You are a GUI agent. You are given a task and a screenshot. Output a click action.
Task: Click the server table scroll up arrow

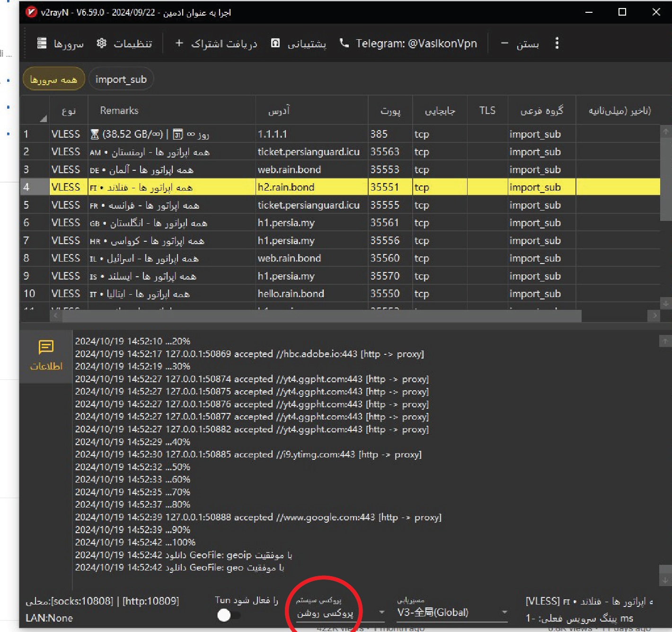(666, 131)
